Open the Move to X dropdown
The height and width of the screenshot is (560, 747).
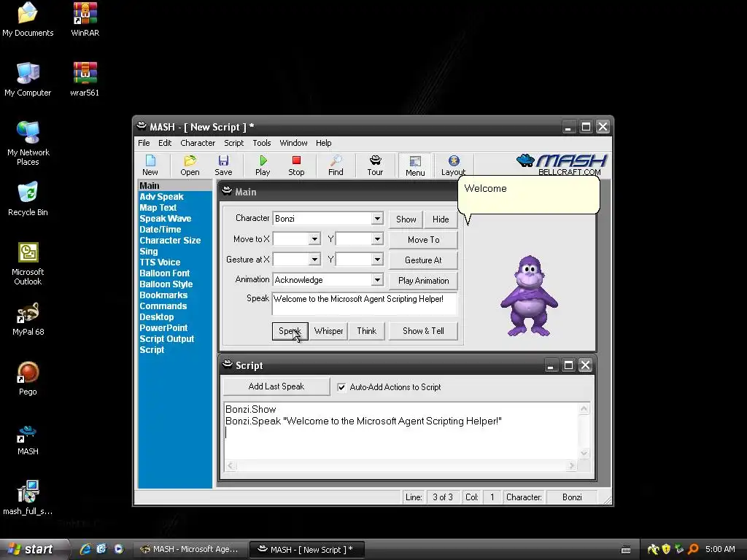[314, 239]
